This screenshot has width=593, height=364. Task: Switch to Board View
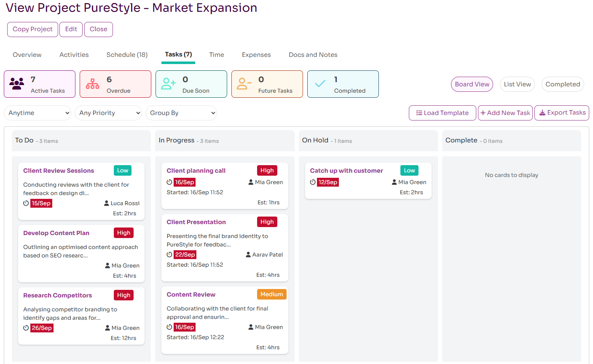click(472, 84)
